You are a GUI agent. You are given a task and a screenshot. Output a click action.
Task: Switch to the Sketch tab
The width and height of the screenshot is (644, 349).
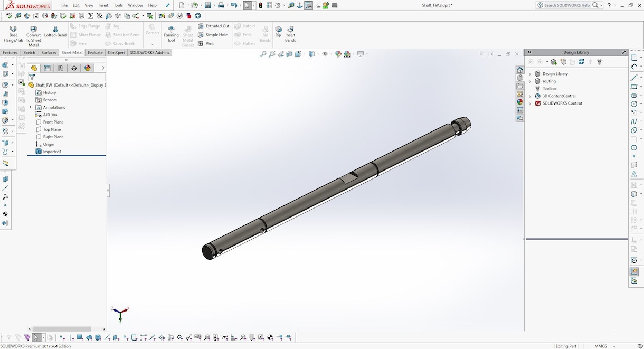click(30, 53)
